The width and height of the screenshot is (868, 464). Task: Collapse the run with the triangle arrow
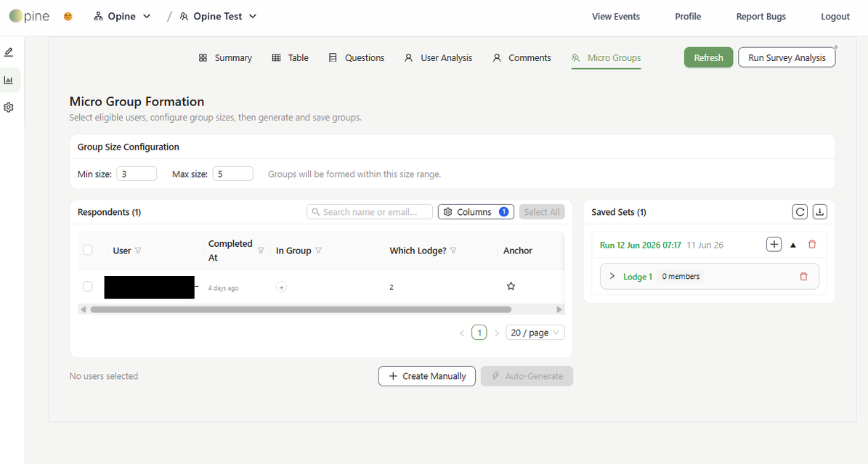click(x=792, y=245)
